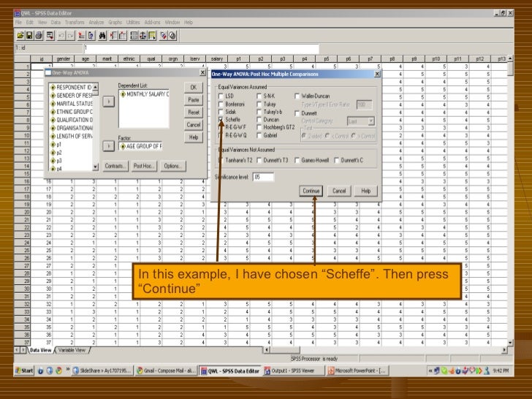
Task: Open Start menu on taskbar
Action: 24,370
